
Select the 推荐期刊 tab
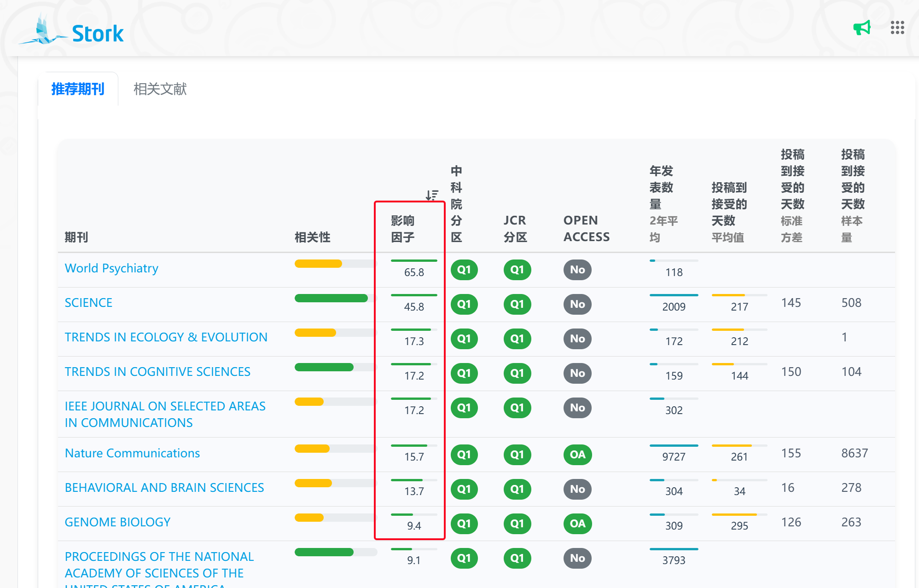[x=78, y=89]
